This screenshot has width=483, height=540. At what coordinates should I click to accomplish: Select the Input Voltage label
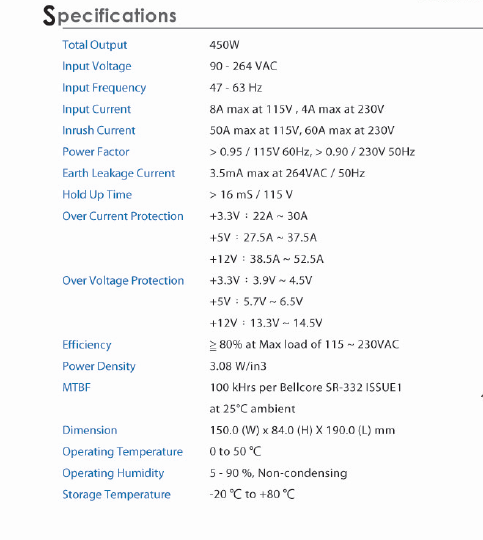97,66
